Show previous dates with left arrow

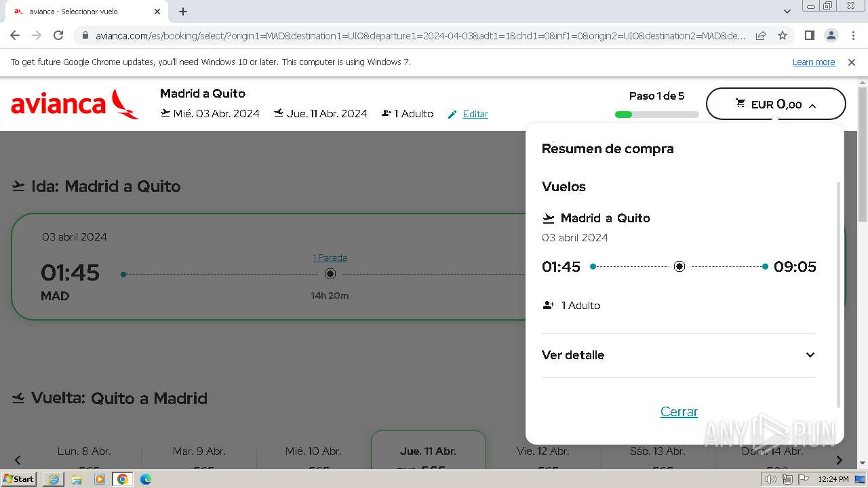click(x=18, y=460)
